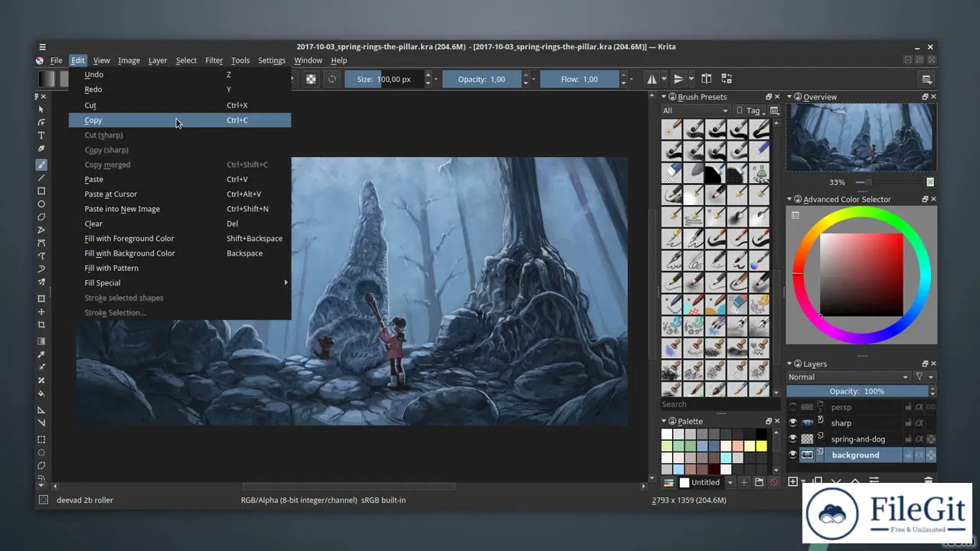Viewport: 980px width, 551px height.
Task: Select the Rectangle tool in toolbox
Action: [x=41, y=191]
